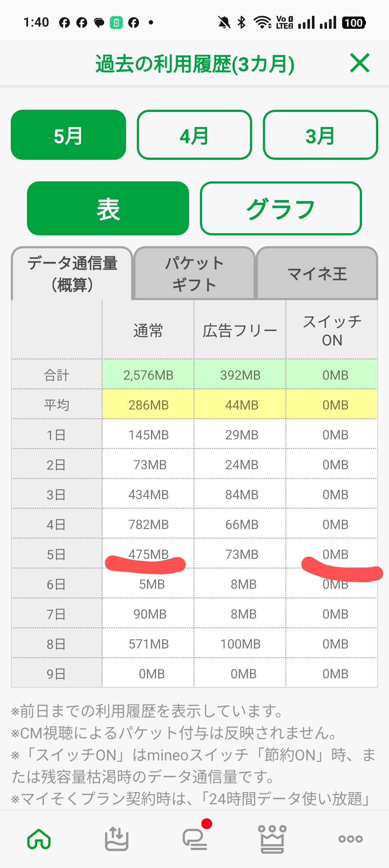Open the パケットギフト tab
389x868 pixels.
coord(194,273)
